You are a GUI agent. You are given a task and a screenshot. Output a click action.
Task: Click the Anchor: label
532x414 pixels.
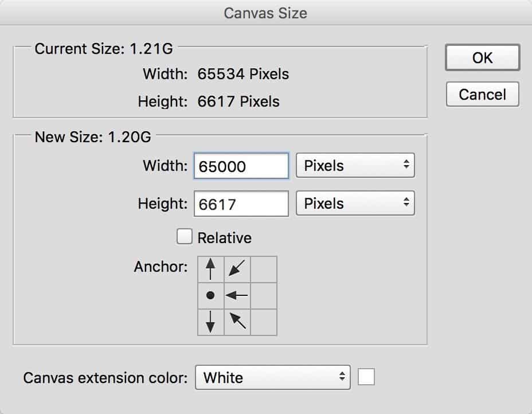(x=161, y=267)
